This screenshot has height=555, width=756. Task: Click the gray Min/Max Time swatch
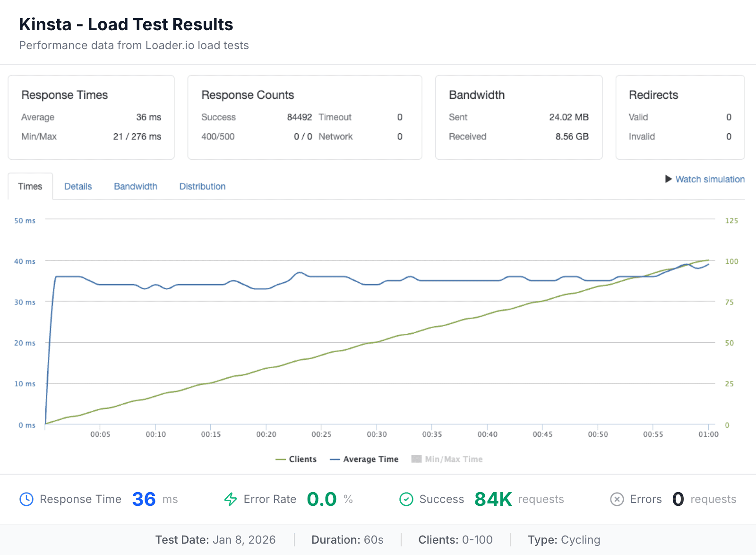[x=416, y=459]
